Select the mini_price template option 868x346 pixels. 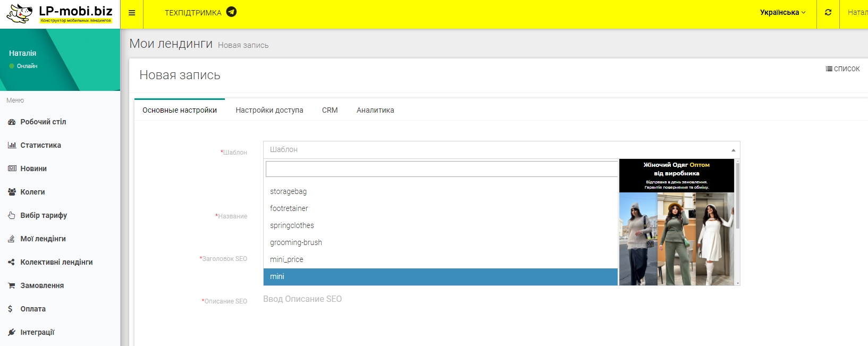286,259
